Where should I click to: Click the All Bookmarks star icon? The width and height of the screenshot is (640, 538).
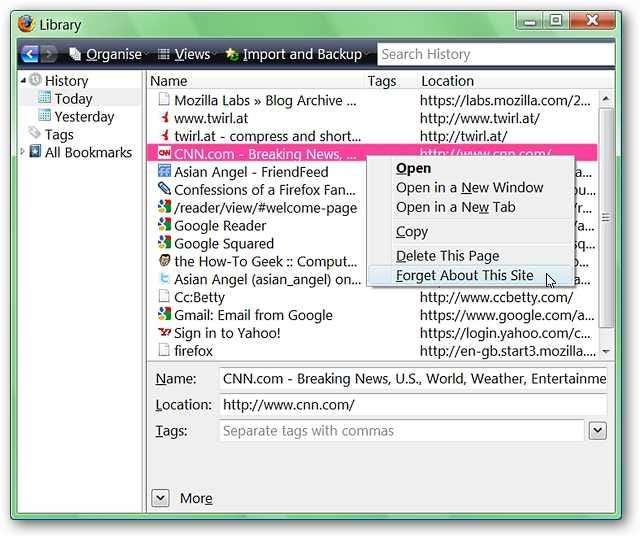pos(36,151)
